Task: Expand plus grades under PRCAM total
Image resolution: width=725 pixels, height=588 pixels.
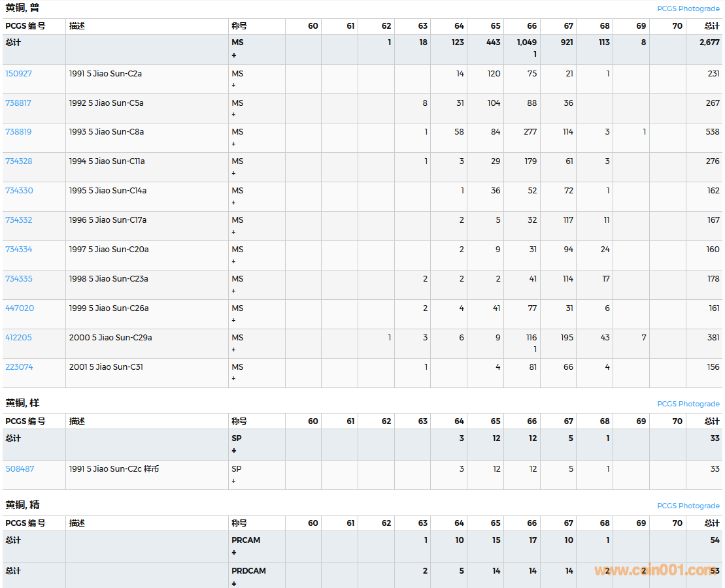Action: [234, 553]
